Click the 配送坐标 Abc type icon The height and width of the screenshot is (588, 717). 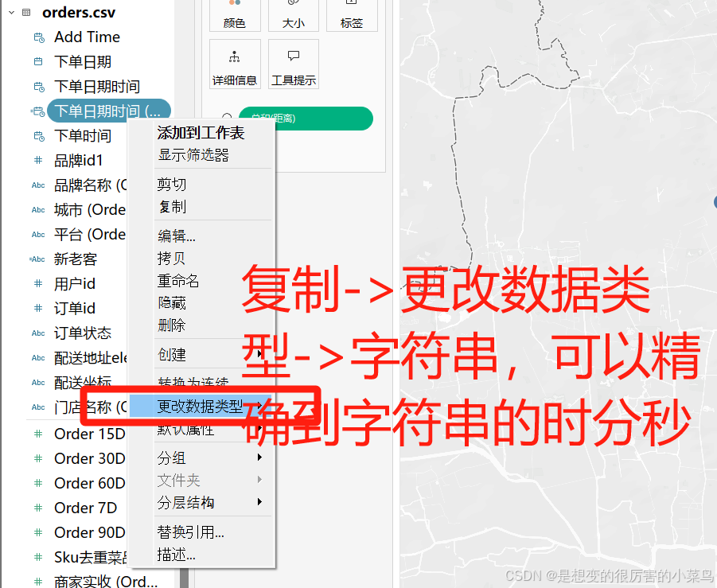click(38, 383)
